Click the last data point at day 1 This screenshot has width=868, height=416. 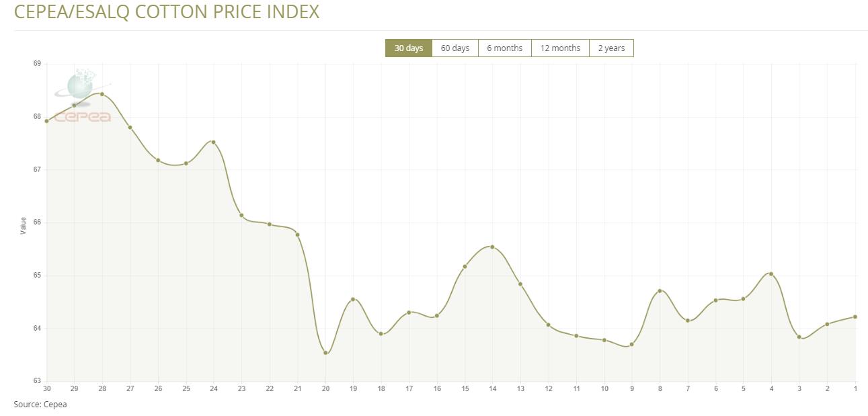click(x=855, y=317)
